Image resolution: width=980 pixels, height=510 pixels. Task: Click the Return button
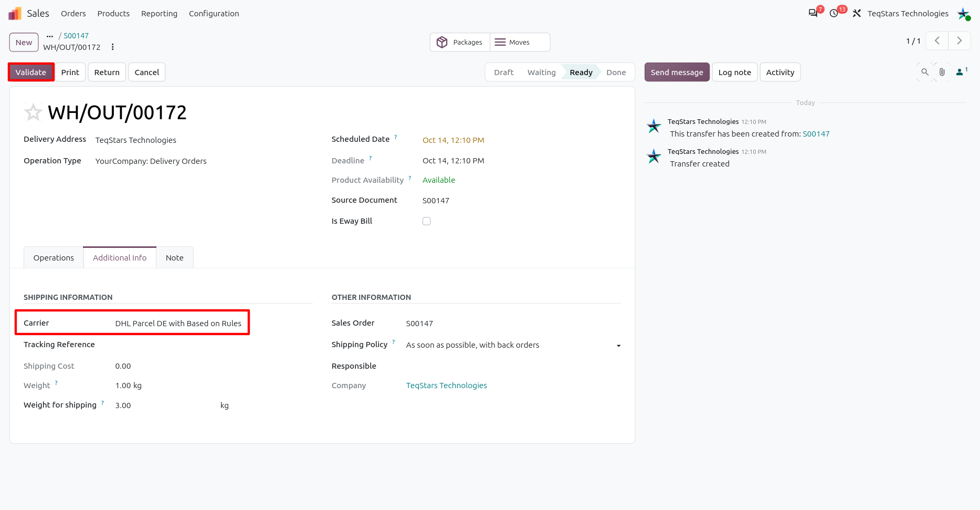(107, 72)
